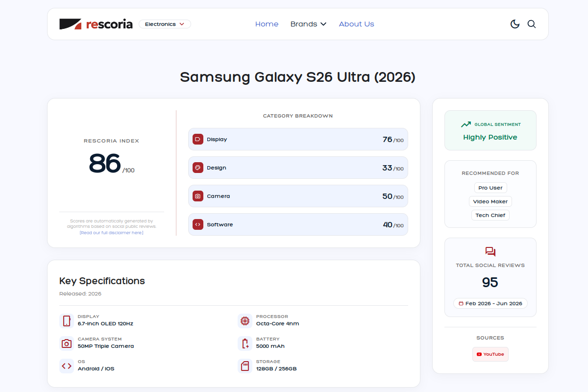588x392 pixels.
Task: Open the full disclaimer link
Action: [111, 233]
